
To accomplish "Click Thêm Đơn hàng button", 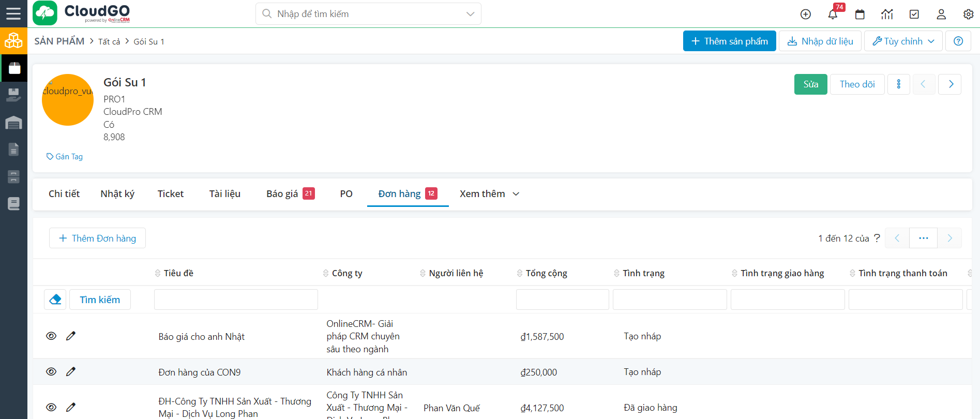I will (97, 238).
